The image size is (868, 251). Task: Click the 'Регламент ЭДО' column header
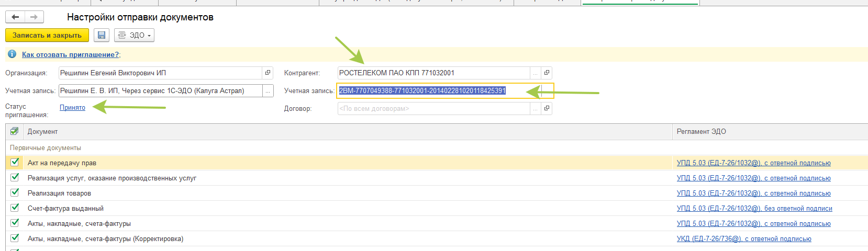pos(701,132)
